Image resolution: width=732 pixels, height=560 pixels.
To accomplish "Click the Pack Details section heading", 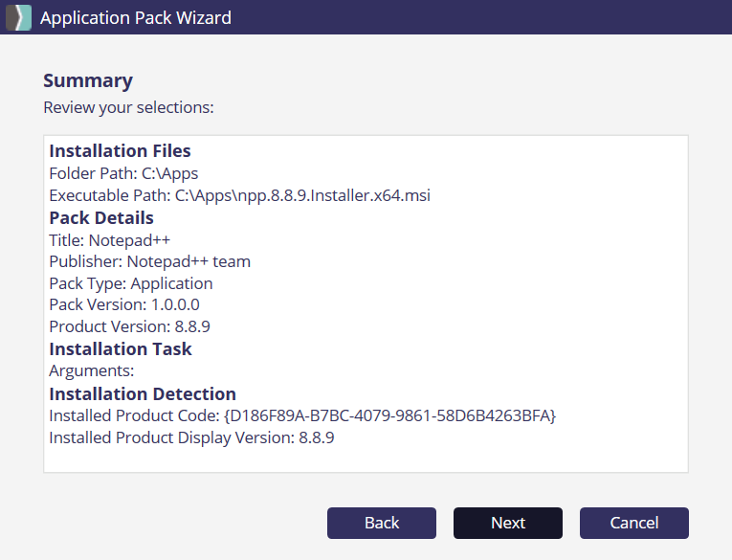I will click(x=101, y=217).
